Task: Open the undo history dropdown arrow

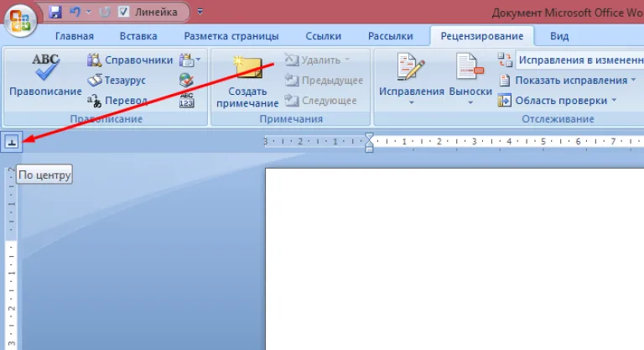Action: pos(89,12)
